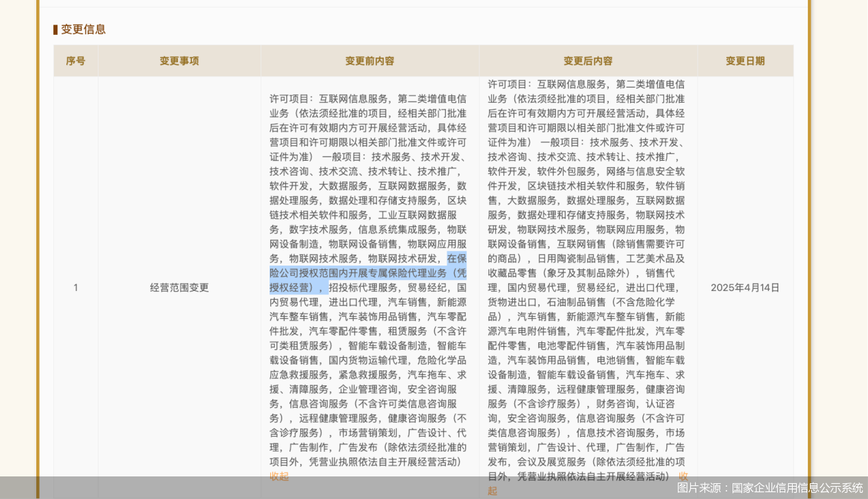The height and width of the screenshot is (499, 868).
Task: Click the brown marker beside 变更信息
Action: click(x=55, y=29)
